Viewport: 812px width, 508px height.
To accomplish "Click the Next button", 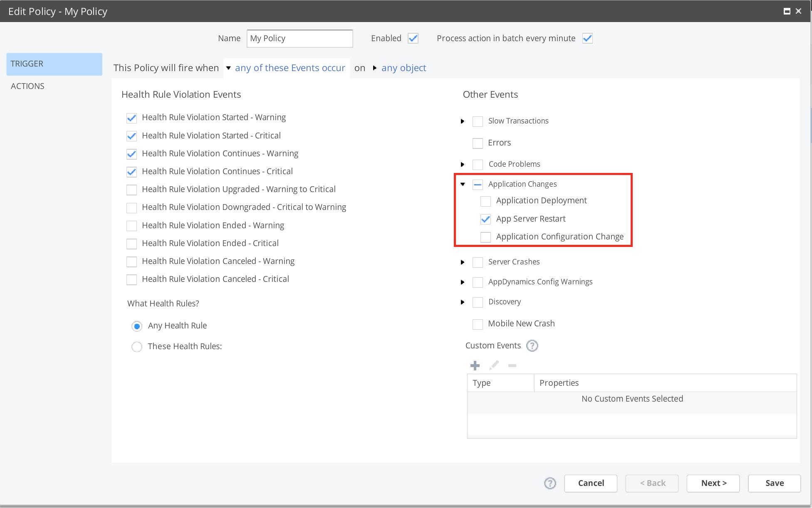I will [x=713, y=483].
